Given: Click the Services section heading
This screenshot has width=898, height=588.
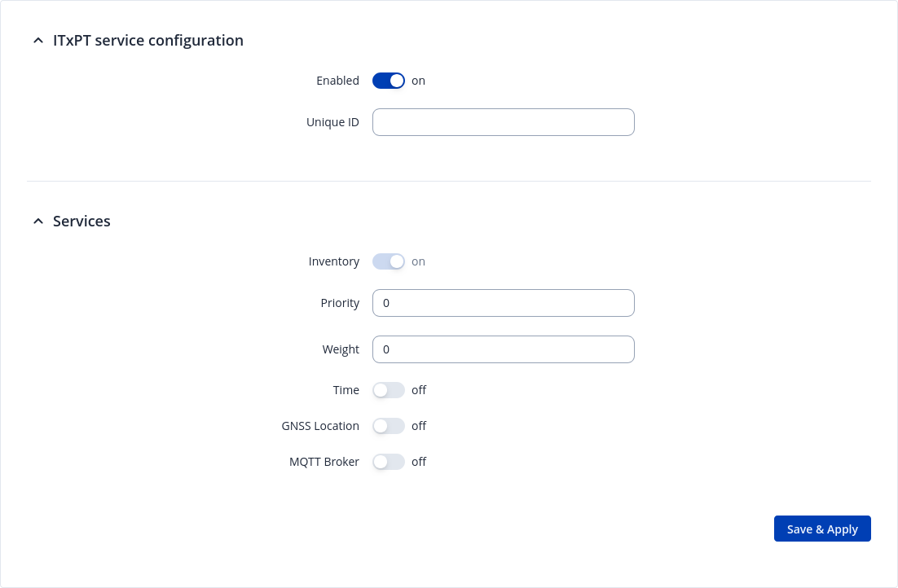Looking at the screenshot, I should point(81,222).
